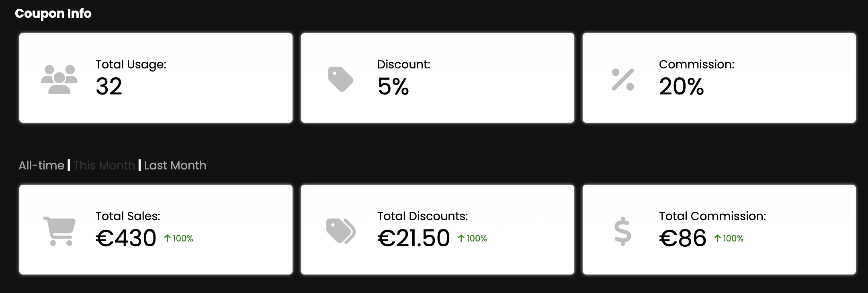This screenshot has height=293, width=868.
Task: Click the Total Sales shopping cart icon
Action: 59,231
